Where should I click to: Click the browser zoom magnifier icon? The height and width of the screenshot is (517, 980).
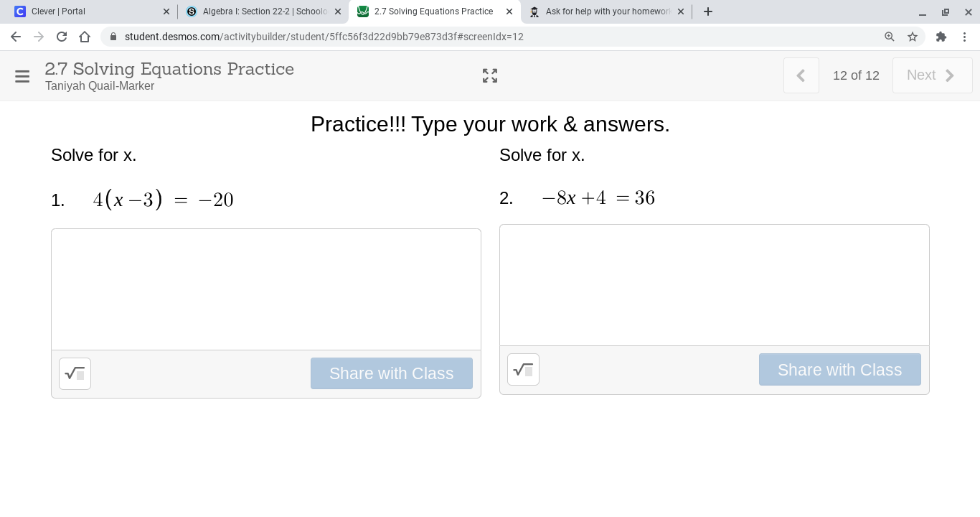pos(890,37)
